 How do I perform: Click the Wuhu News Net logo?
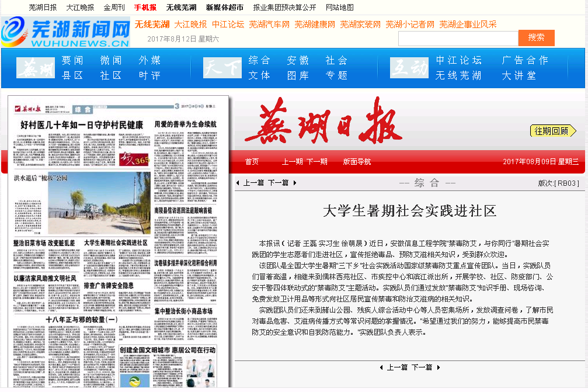(65, 33)
